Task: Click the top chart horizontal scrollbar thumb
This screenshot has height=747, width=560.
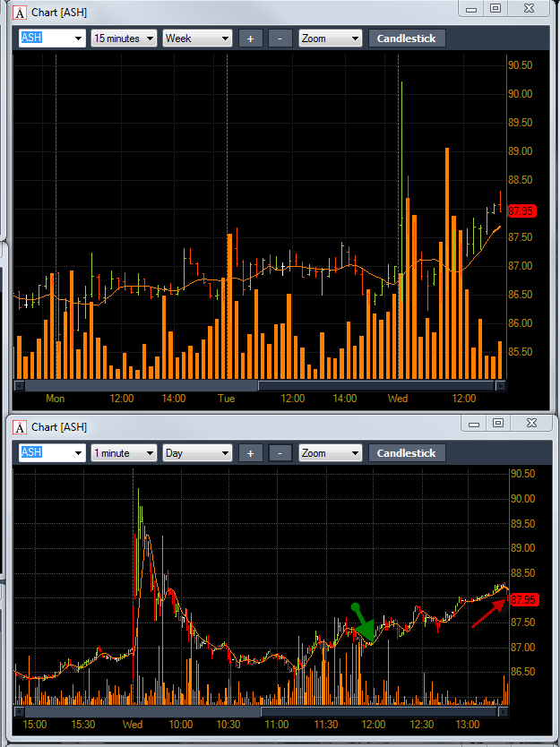Action: coord(377,386)
